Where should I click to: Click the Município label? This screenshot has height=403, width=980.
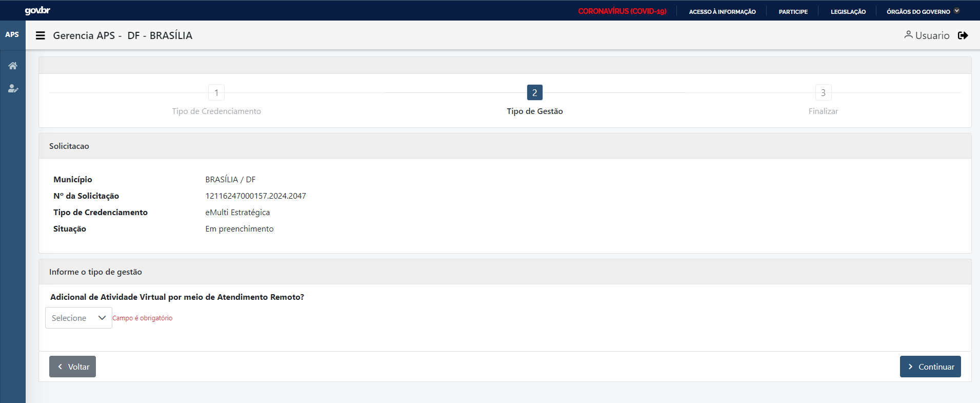point(73,180)
